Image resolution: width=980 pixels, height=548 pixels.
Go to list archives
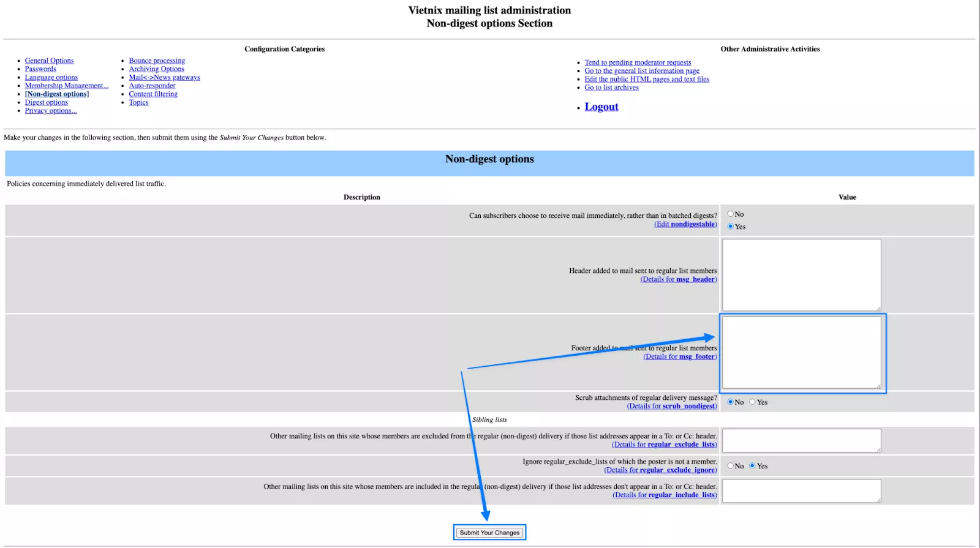click(x=611, y=88)
